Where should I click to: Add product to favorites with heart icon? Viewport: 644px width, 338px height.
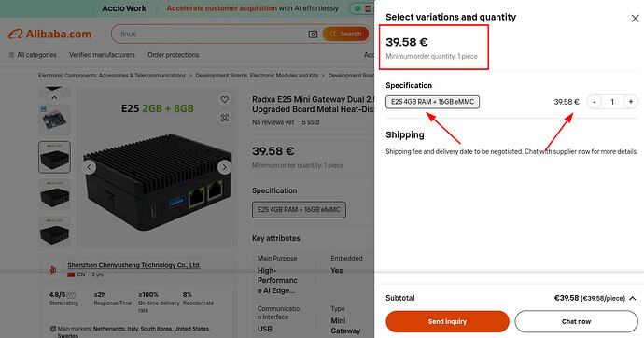click(x=225, y=99)
